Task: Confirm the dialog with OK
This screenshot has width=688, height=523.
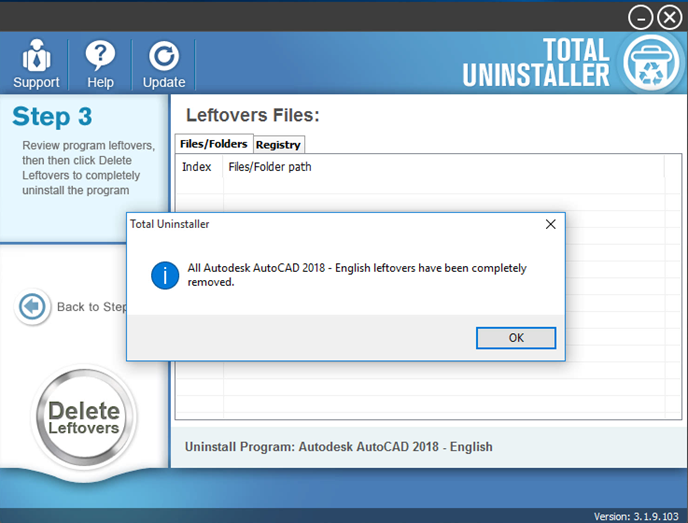Action: coord(516,338)
